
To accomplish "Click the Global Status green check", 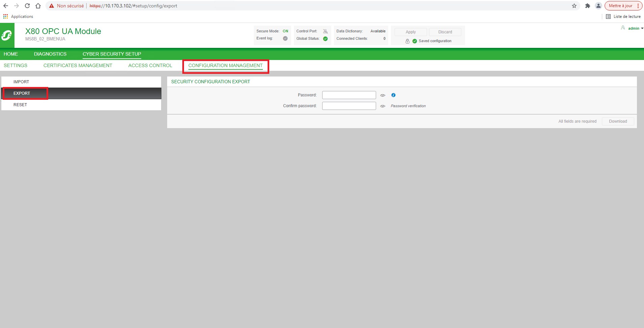I will click(326, 39).
